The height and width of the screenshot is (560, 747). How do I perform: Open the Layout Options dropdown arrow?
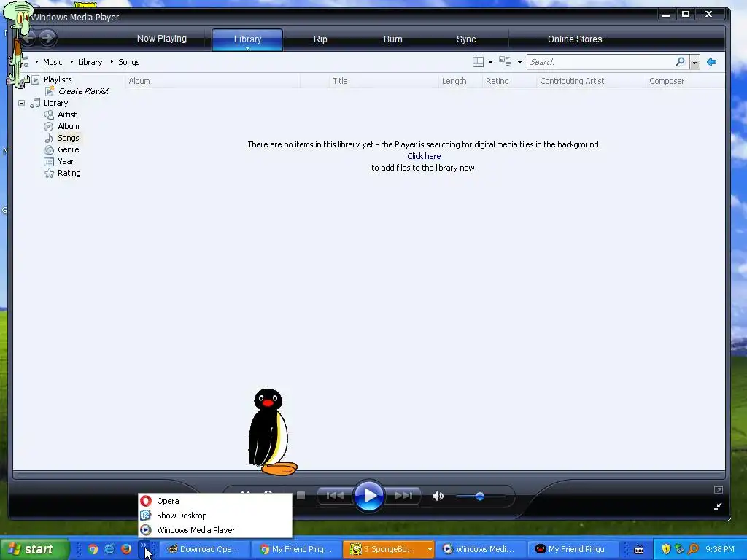490,63
